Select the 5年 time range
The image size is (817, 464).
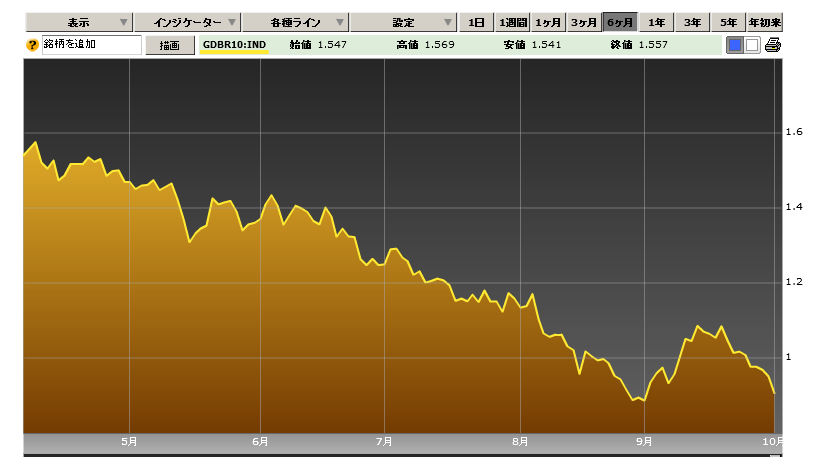pyautogui.click(x=728, y=22)
